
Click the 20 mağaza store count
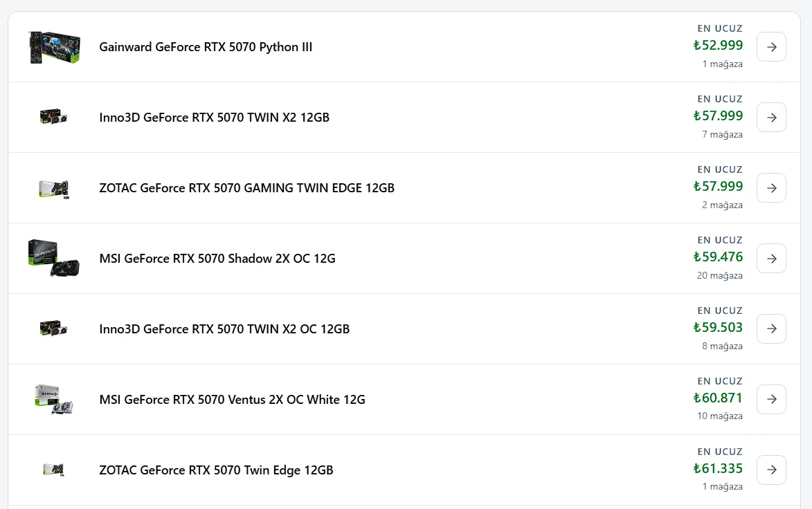719,275
